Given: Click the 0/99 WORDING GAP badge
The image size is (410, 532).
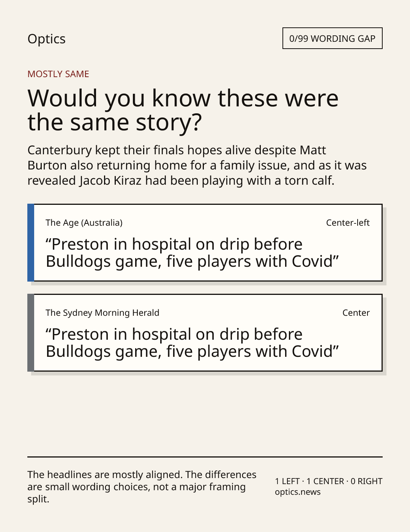Looking at the screenshot, I should (332, 38).
